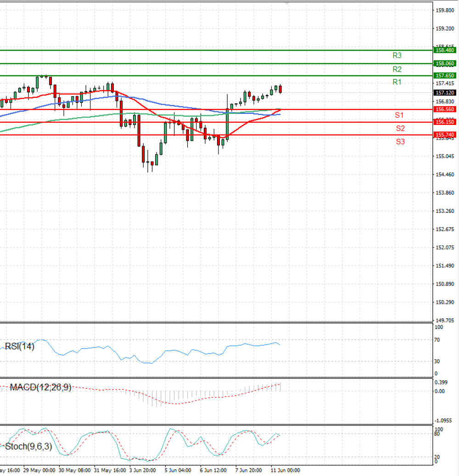Viewport: 459px width, 476px height.
Task: Select the 156.150 support price tag
Action: coord(445,122)
